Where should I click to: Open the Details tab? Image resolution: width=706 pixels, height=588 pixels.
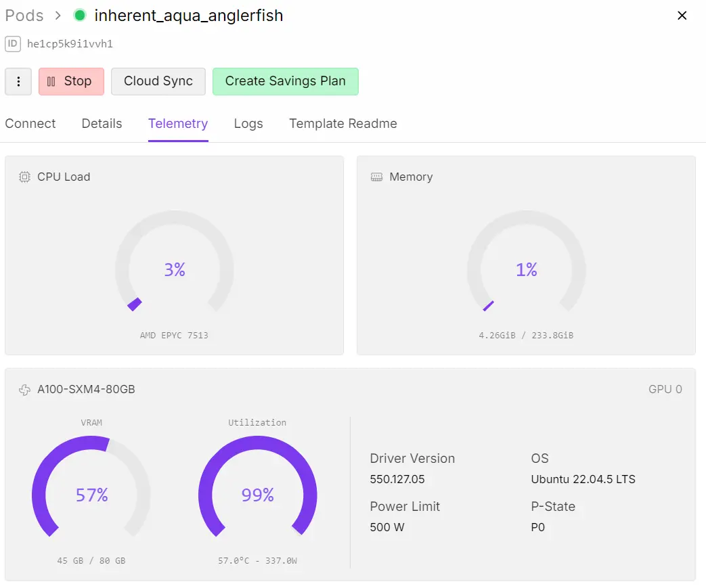(102, 124)
